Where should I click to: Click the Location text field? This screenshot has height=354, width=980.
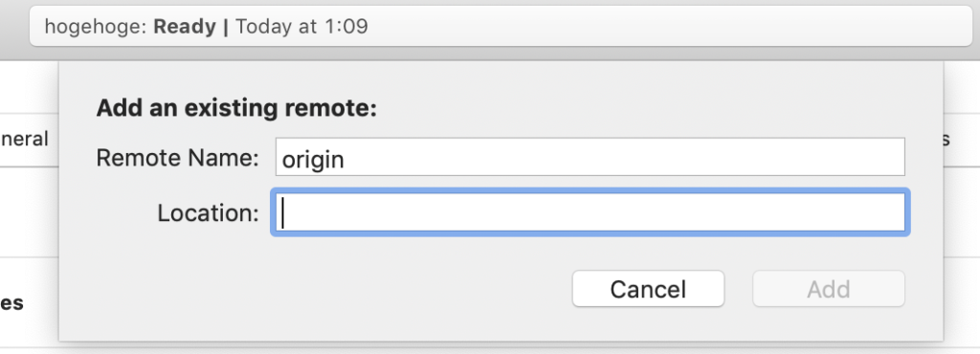click(x=590, y=213)
